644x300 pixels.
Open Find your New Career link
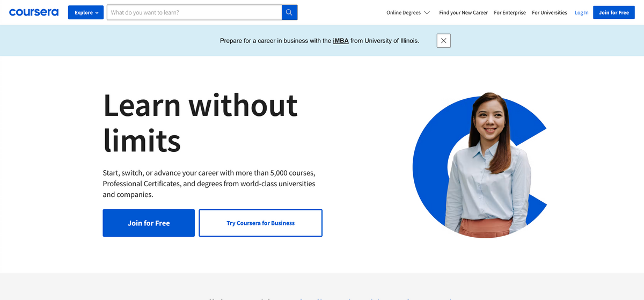pos(463,12)
